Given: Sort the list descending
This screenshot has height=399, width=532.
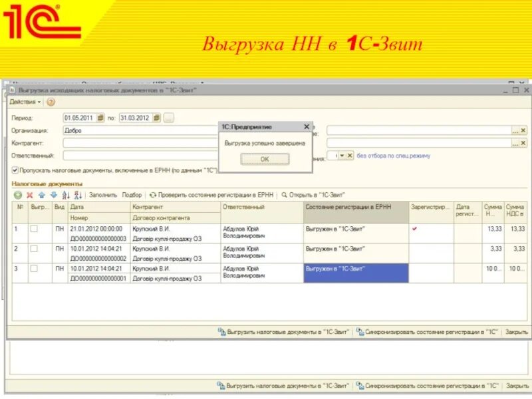Looking at the screenshot, I should (x=78, y=195).
